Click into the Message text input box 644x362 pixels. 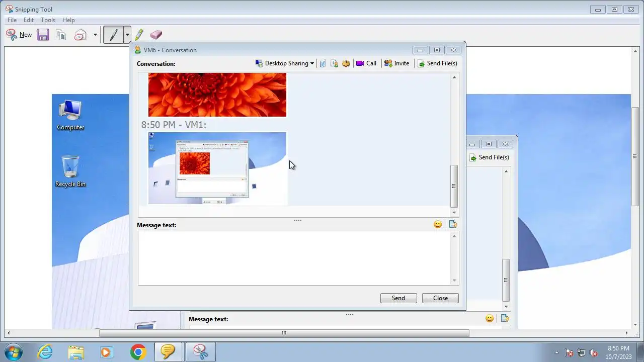[x=294, y=258]
